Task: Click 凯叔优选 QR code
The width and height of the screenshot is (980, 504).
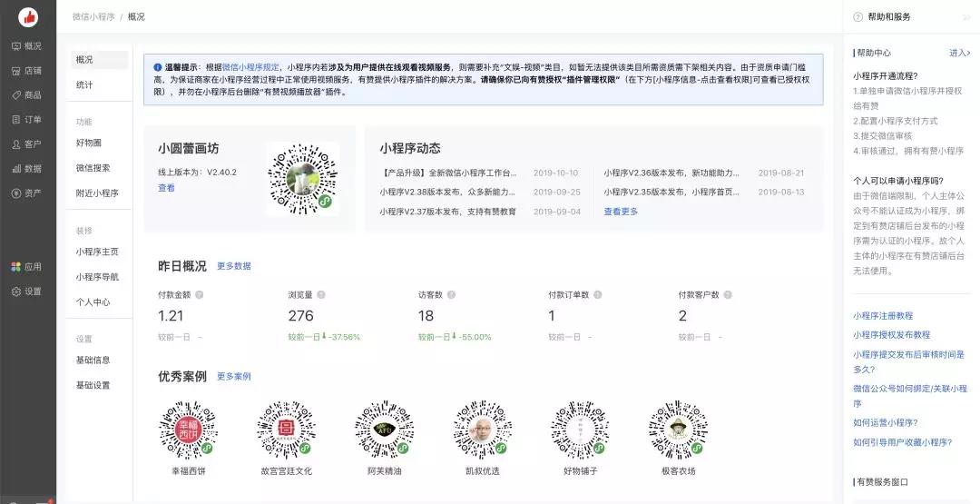Action: click(483, 430)
